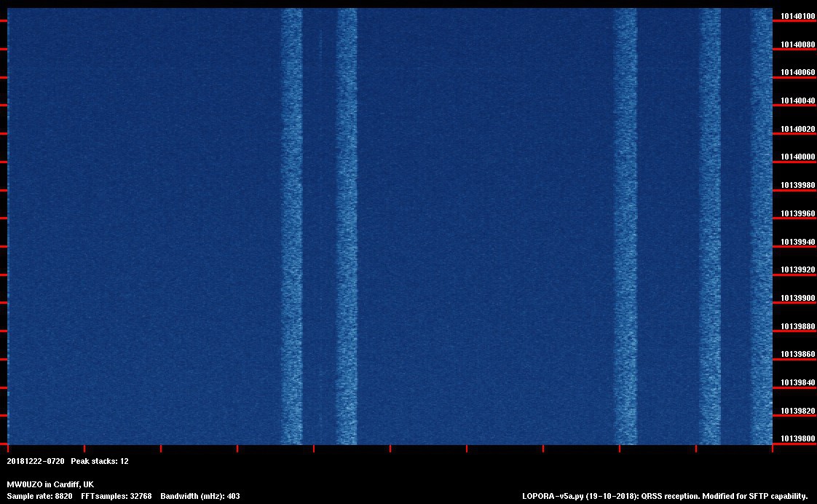Click the Peak stacks: 12 label
The width and height of the screenshot is (817, 504).
pos(100,462)
